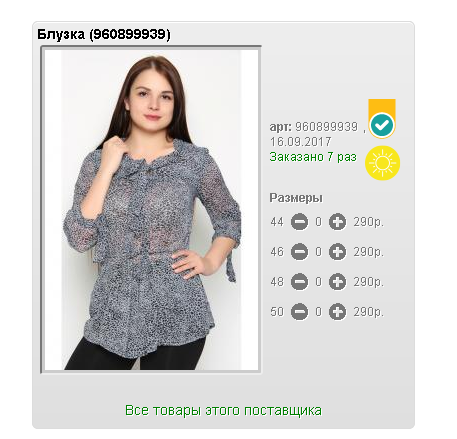Remove one item of size 48

coord(299,282)
